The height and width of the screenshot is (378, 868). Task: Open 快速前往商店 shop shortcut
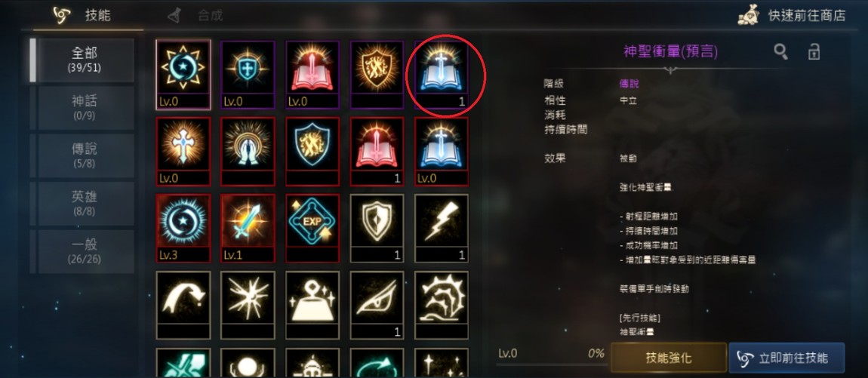click(792, 16)
